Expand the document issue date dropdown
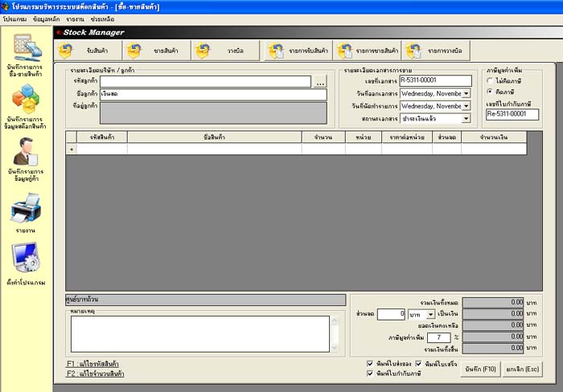Viewport: 563px width, 392px height. pyautogui.click(x=466, y=93)
